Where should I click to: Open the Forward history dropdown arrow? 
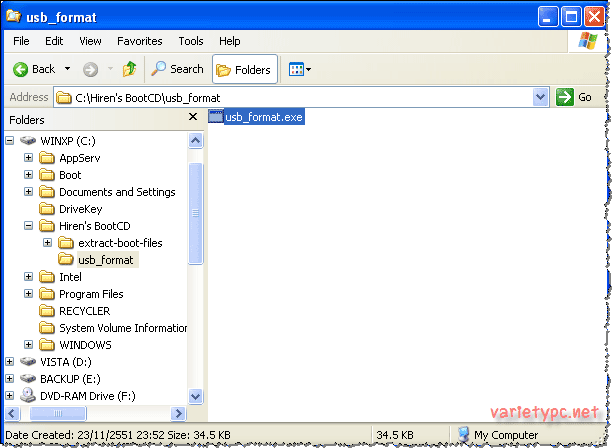click(x=110, y=69)
